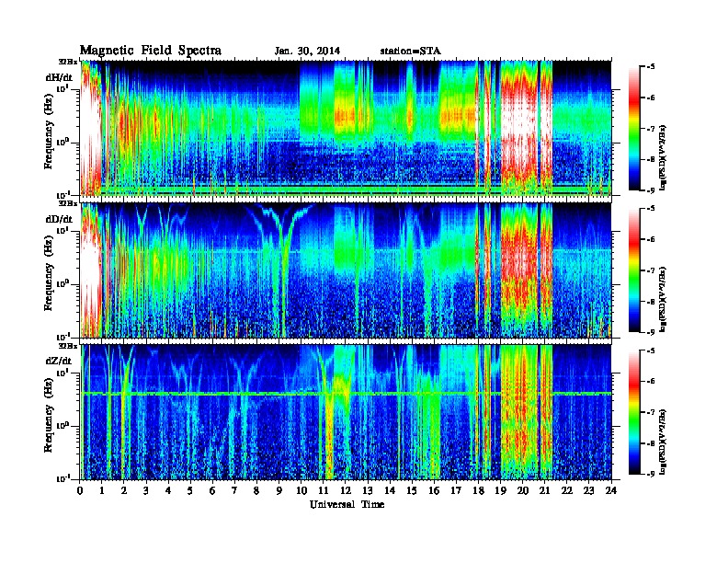This screenshot has width=728, height=563.
Task: Click the "Magnetic Field Spectra" title
Action: 151,51
